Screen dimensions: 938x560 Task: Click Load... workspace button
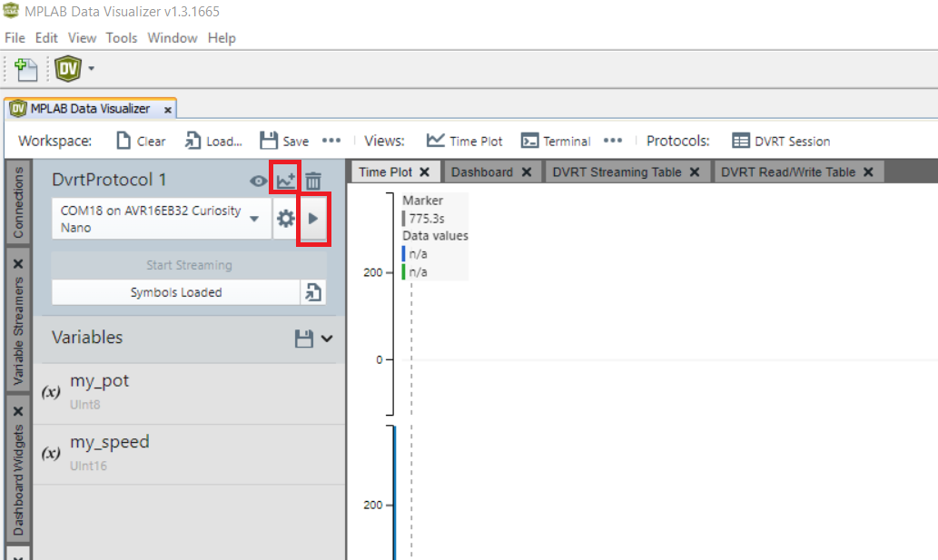[213, 141]
